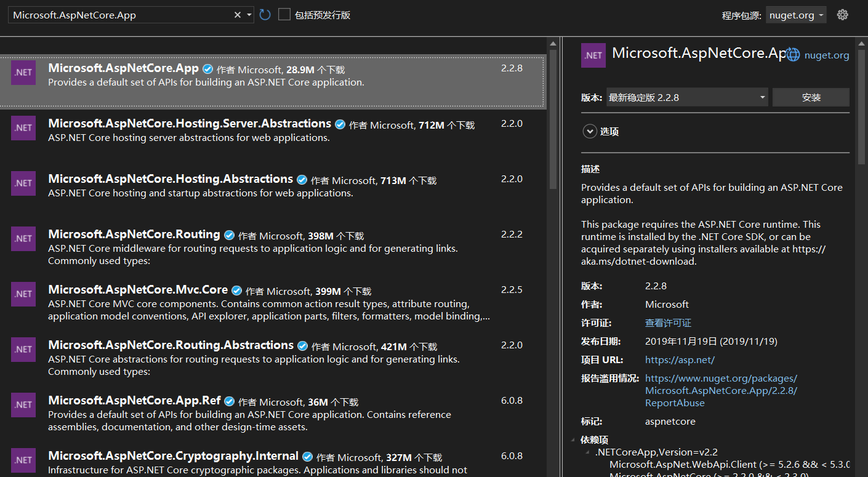The width and height of the screenshot is (868, 477).
Task: Select the Microsoft.AspNetCore.Routing package title
Action: (134, 234)
